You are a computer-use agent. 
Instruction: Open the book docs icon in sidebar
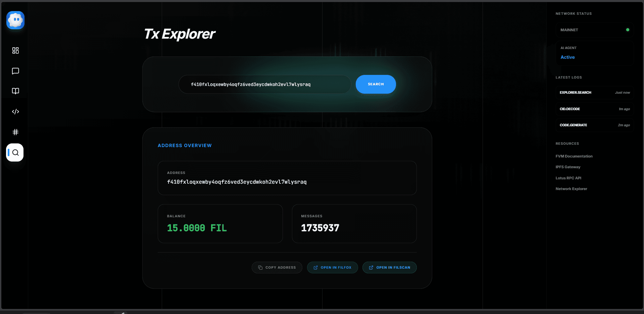(x=15, y=91)
